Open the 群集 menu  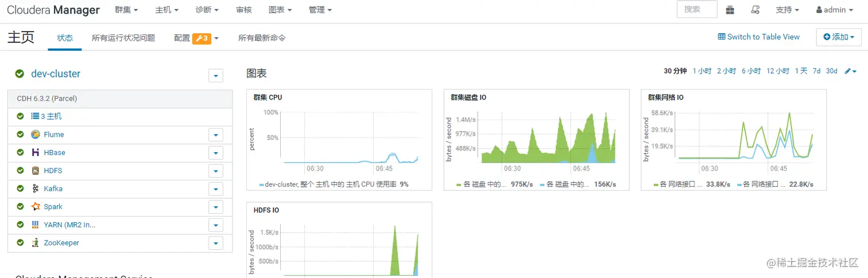(x=126, y=10)
